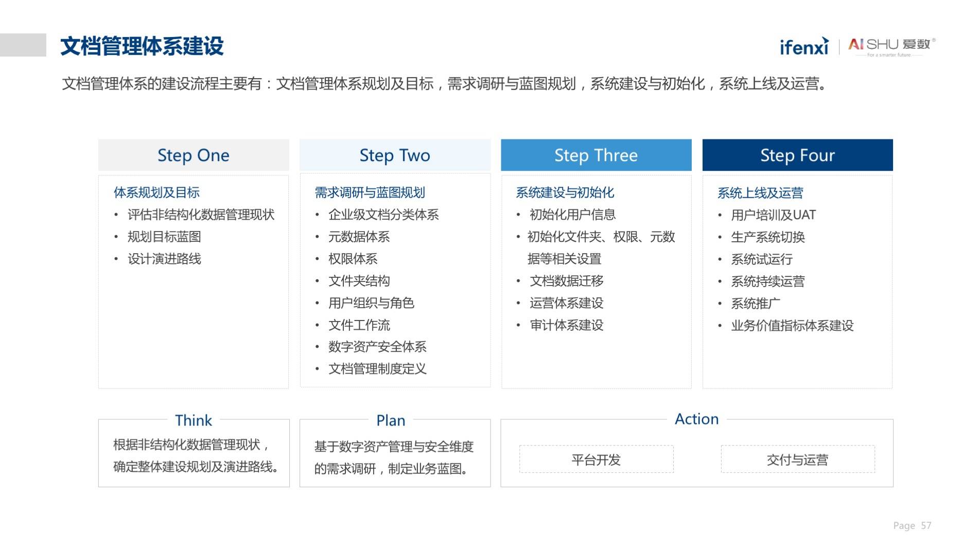Click the Step Three header box

(596, 155)
